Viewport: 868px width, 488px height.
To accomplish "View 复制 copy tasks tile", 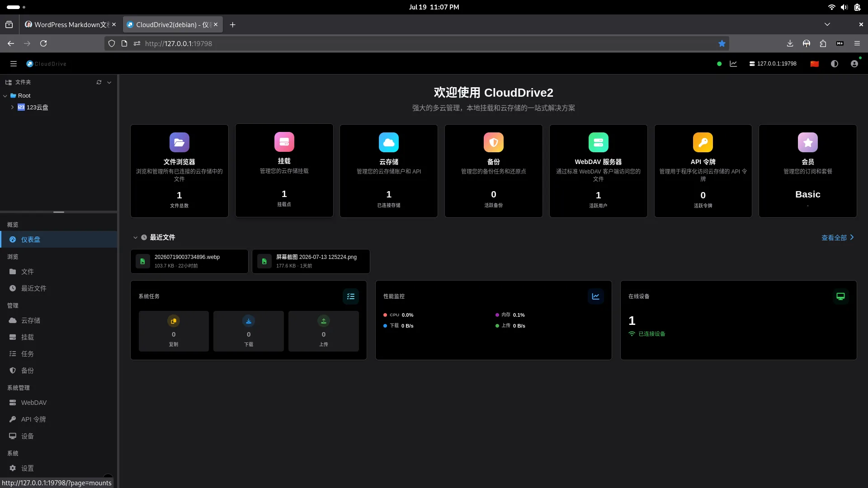I will coord(174,331).
